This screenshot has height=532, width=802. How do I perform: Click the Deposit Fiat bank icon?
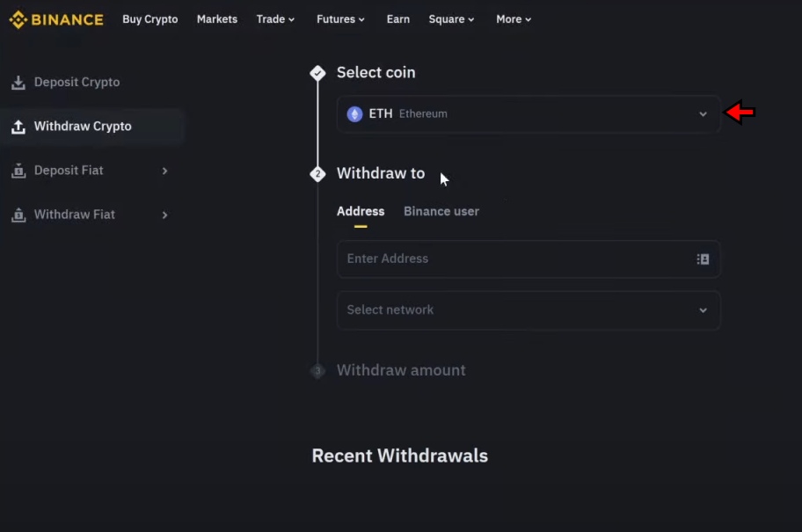pos(18,171)
